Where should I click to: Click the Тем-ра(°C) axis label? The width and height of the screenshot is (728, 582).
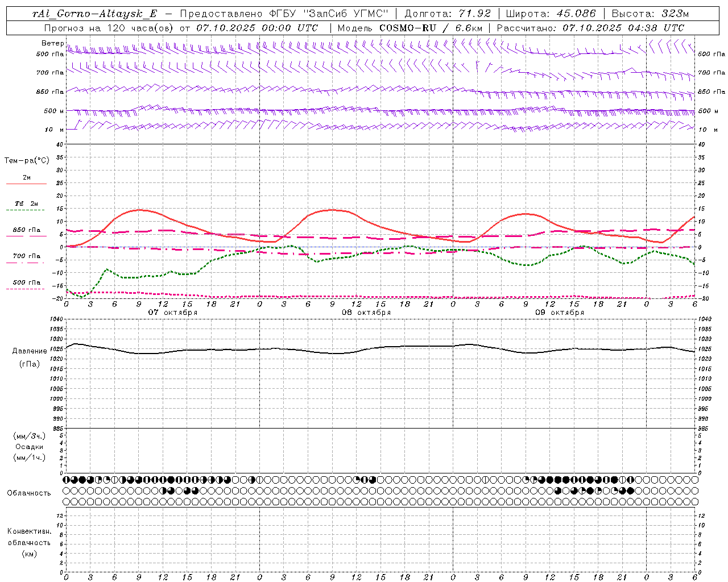click(27, 161)
